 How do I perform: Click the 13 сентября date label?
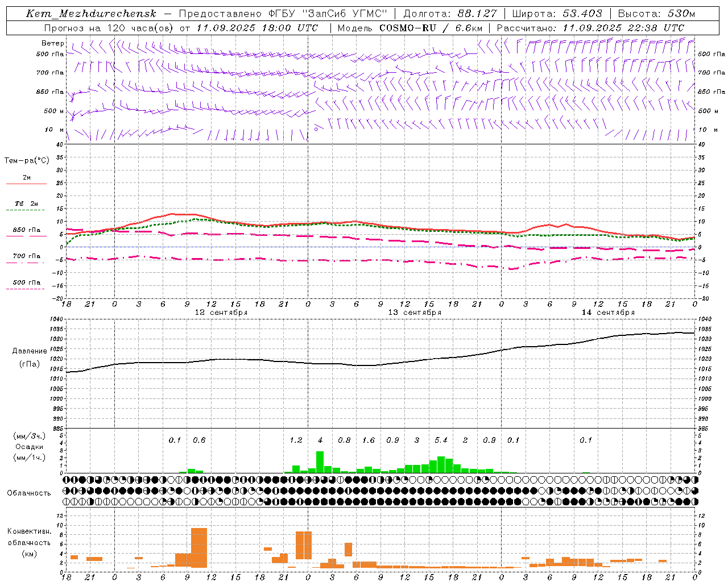(415, 313)
